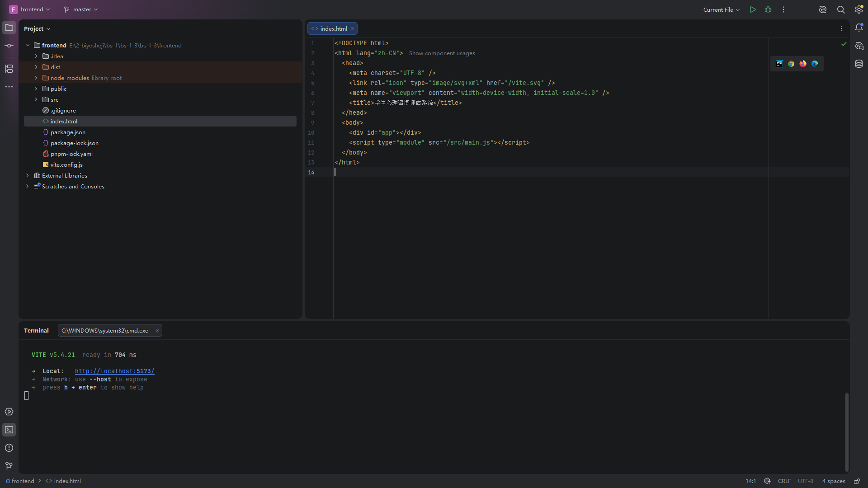The image size is (868, 488).
Task: Open the Problems tool window
Action: pyautogui.click(x=9, y=448)
